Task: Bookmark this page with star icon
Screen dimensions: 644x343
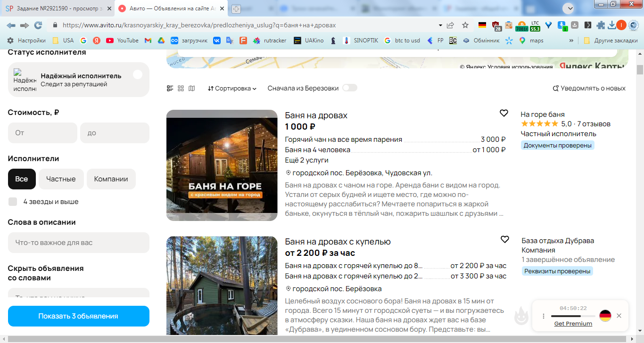Action: [x=465, y=25]
